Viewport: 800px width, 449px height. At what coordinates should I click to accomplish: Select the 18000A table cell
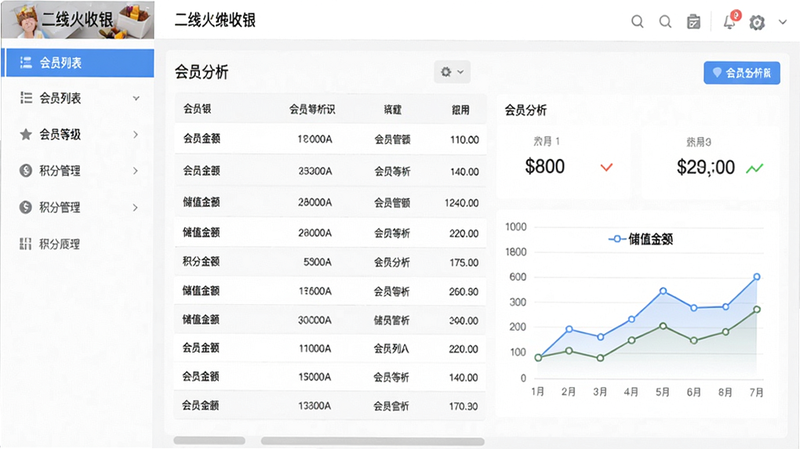tap(315, 139)
